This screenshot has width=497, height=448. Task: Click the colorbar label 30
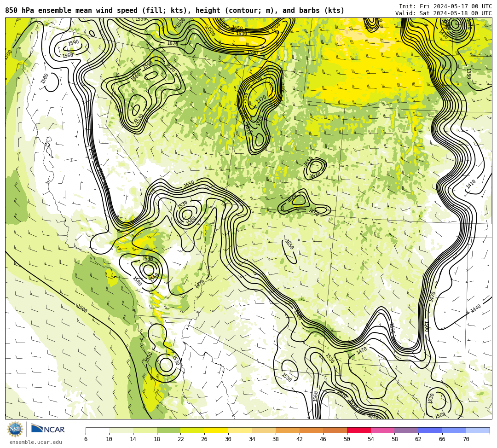click(228, 439)
